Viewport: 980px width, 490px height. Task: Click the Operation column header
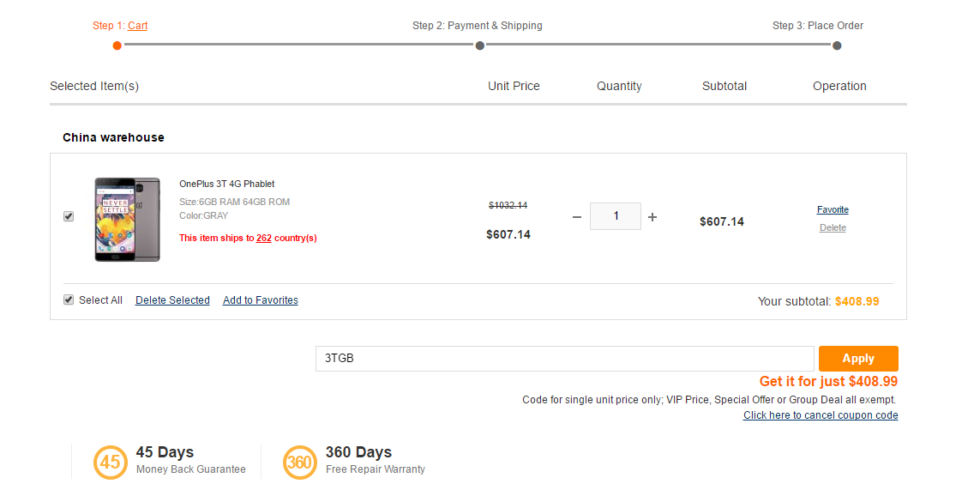point(839,87)
